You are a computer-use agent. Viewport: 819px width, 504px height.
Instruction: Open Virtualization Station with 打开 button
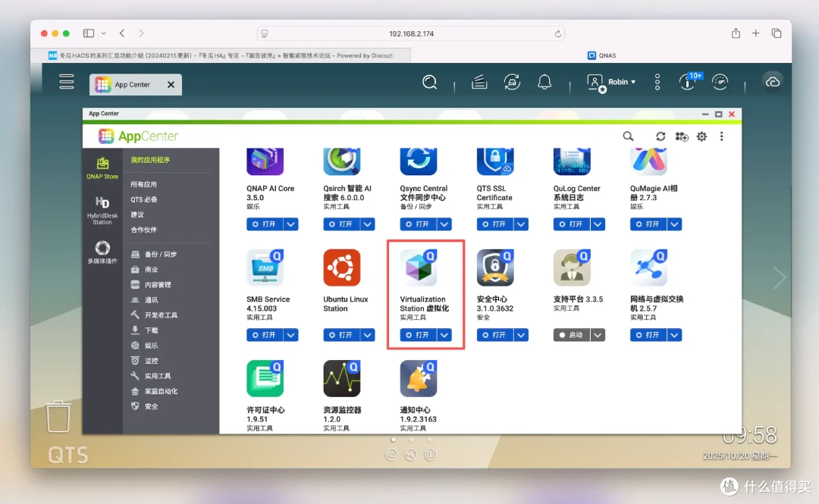tap(419, 335)
